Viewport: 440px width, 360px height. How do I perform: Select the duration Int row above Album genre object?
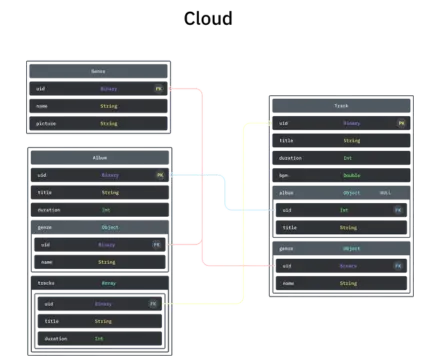tap(100, 210)
